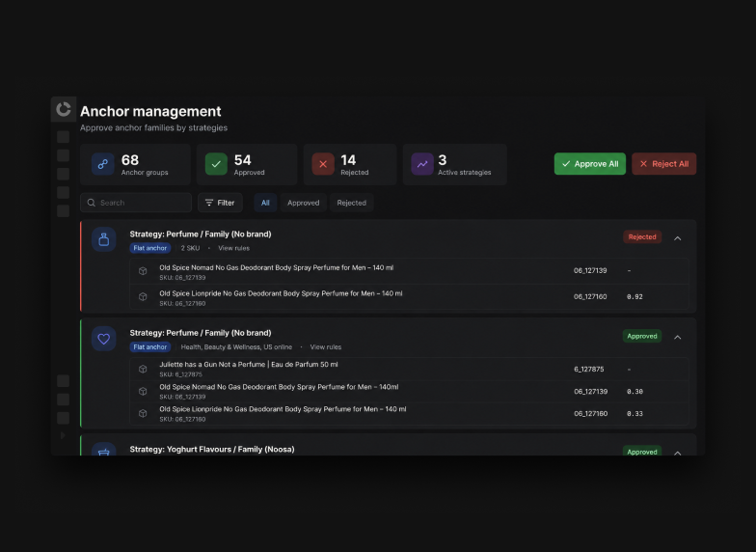
Task: Click box icon beside Old Spice Lionpride 0.33 row
Action: (143, 413)
